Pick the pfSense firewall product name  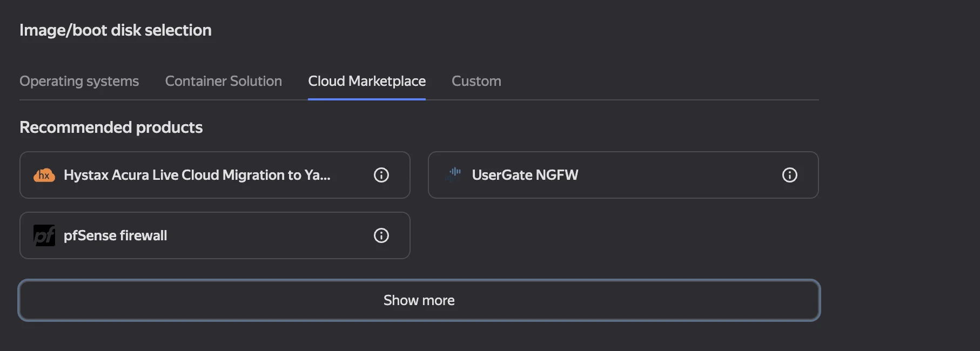[116, 235]
